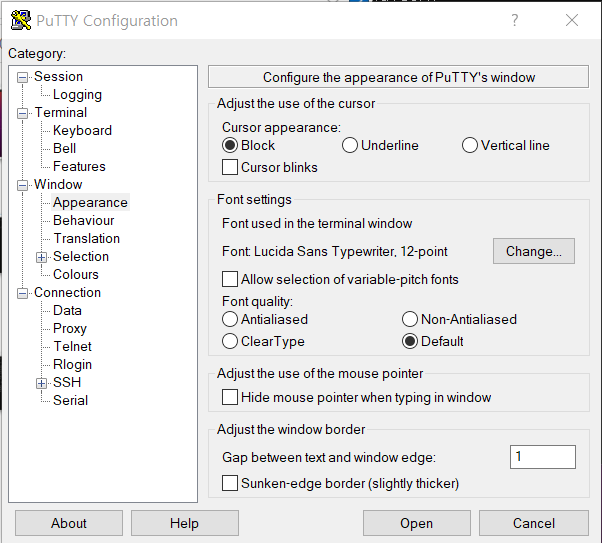Open the Translation category
The image size is (602, 543).
tap(86, 239)
